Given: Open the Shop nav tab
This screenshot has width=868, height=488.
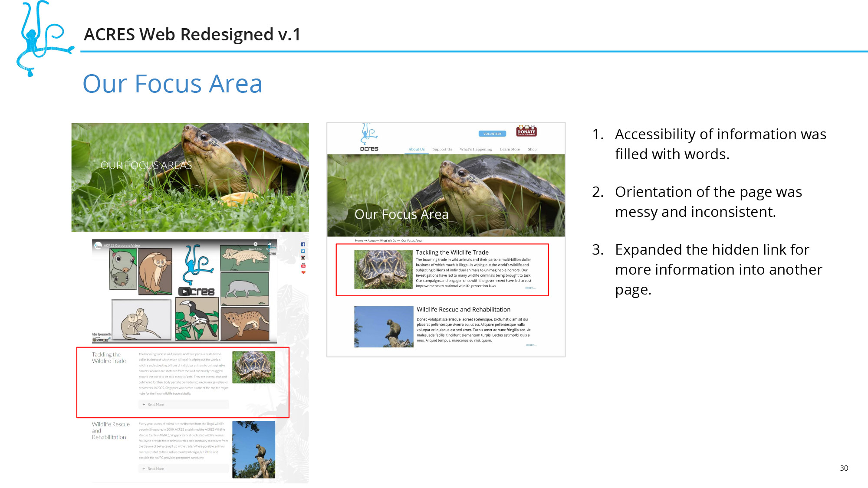Looking at the screenshot, I should [x=532, y=149].
